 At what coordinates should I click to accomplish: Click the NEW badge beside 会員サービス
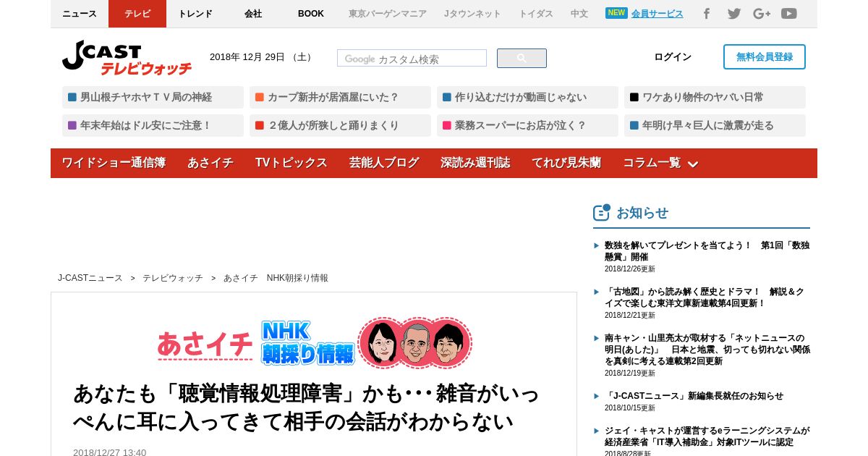coord(616,13)
